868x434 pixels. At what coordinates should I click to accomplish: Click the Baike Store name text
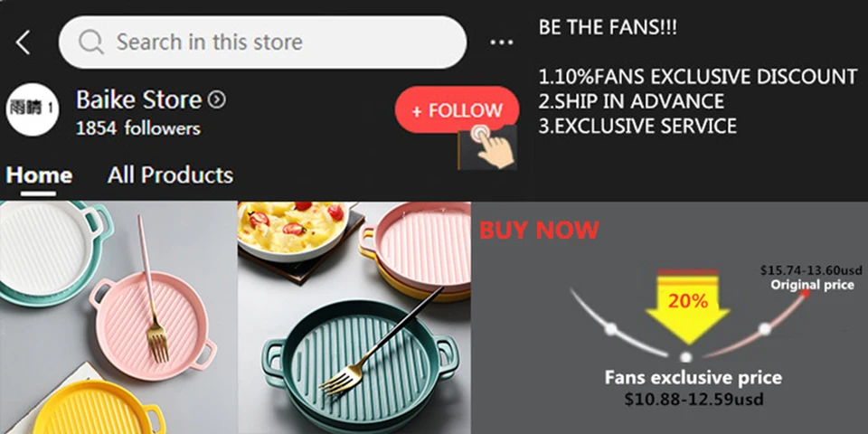click(x=139, y=100)
